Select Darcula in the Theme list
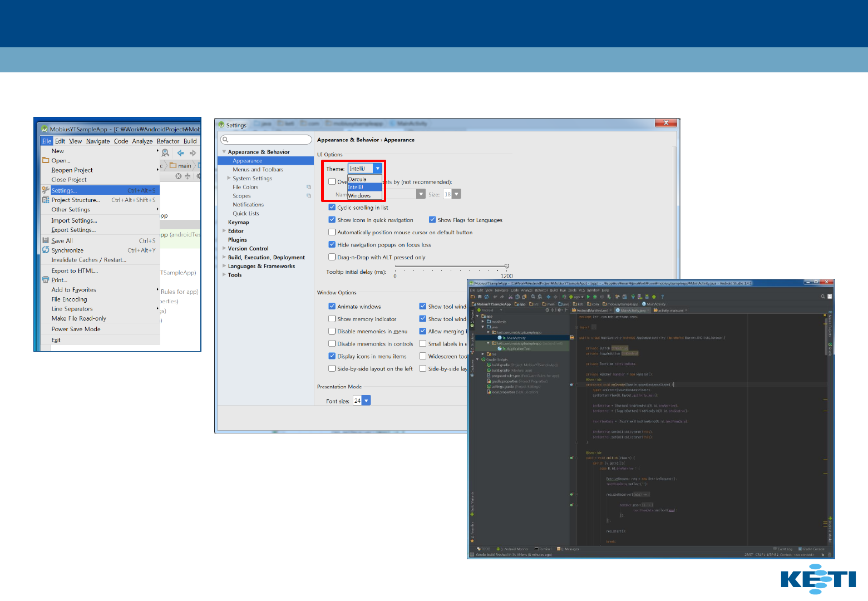The width and height of the screenshot is (868, 601). tap(364, 179)
